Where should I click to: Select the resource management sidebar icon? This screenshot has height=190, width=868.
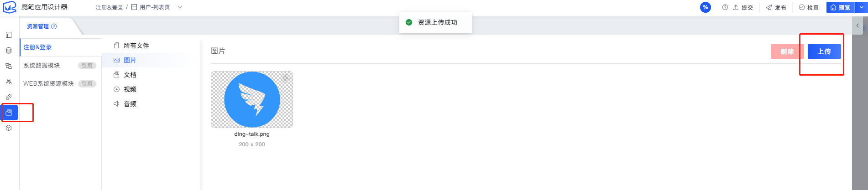(9, 113)
